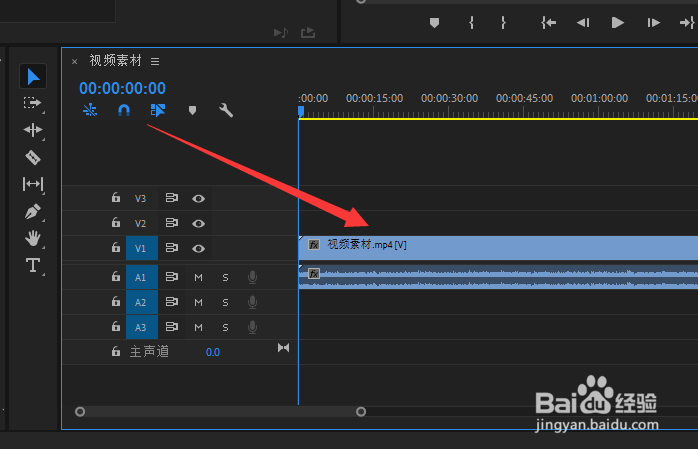Close the 视频素材 sequence tab
The image size is (698, 449).
(74, 62)
